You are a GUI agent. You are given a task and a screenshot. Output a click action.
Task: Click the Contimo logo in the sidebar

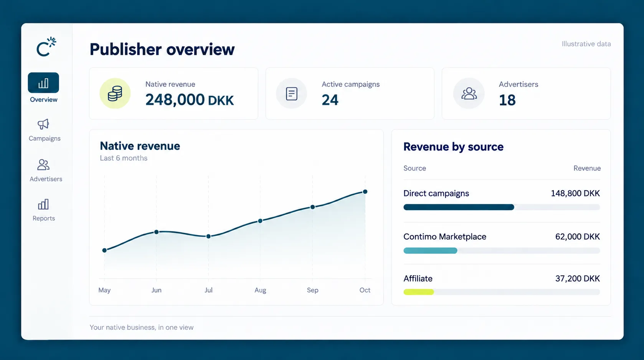point(46,47)
